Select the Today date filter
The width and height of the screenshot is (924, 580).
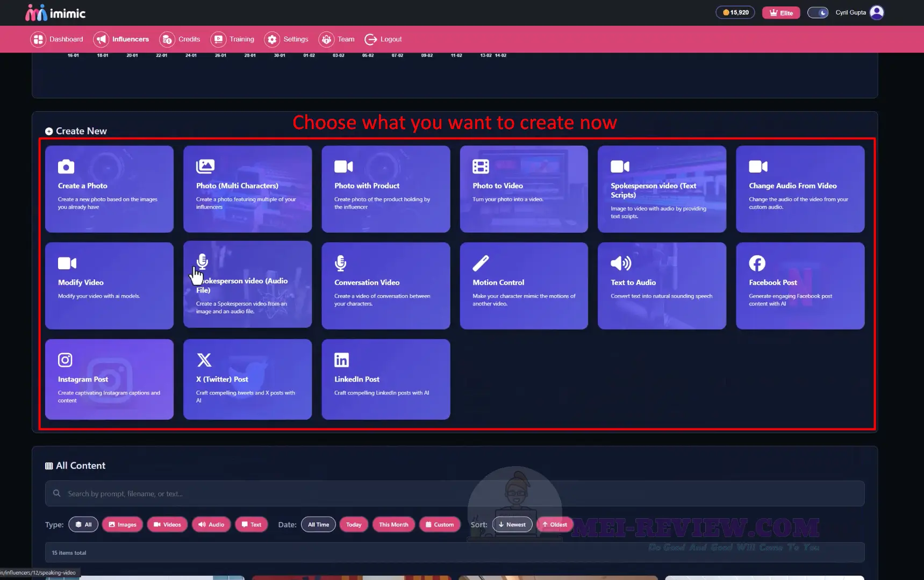[x=354, y=525]
